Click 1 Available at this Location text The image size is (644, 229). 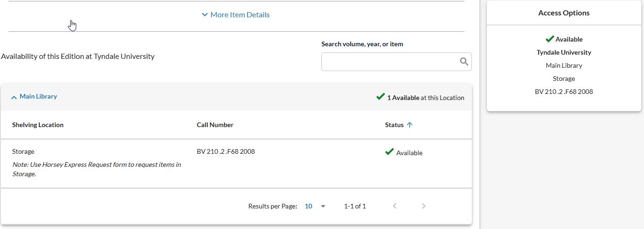420,97
